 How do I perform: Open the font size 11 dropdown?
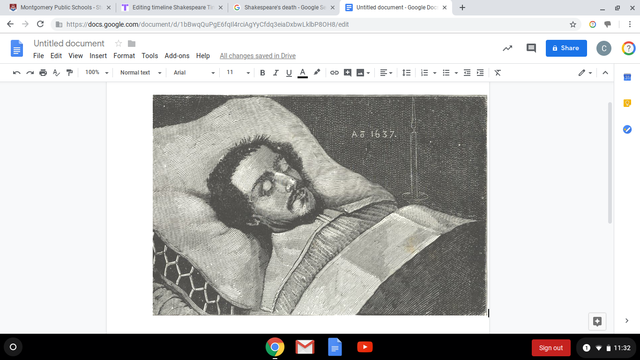pyautogui.click(x=238, y=73)
